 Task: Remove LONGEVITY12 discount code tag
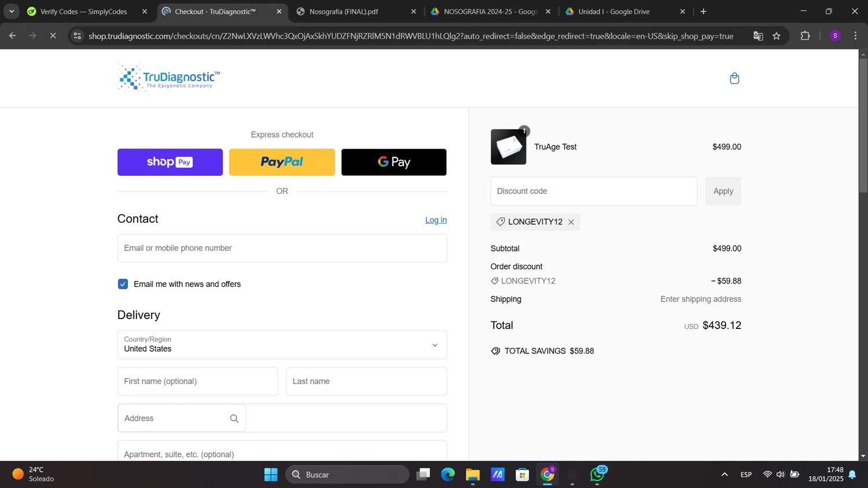coord(571,222)
